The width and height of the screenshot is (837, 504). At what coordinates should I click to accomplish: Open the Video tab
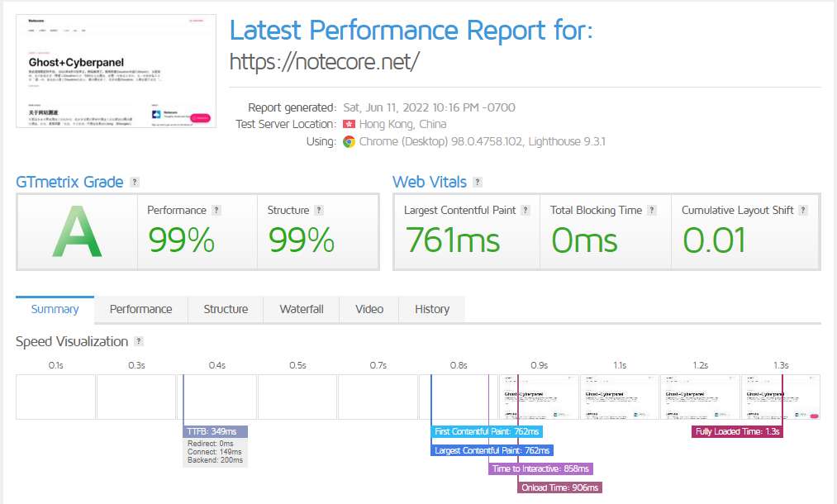[x=369, y=309]
